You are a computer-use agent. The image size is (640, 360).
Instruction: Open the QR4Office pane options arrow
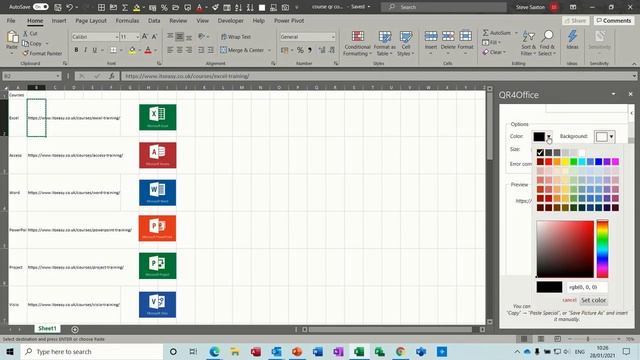pyautogui.click(x=613, y=94)
